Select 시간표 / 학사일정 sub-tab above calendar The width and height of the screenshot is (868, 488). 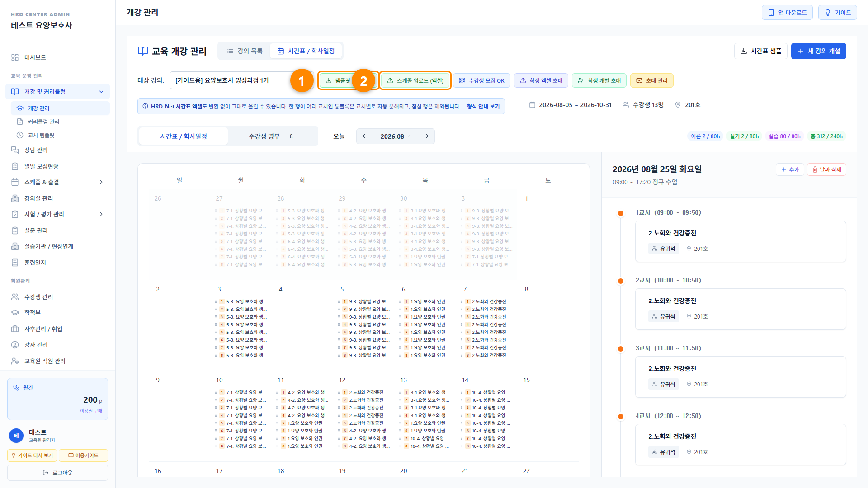coord(184,136)
